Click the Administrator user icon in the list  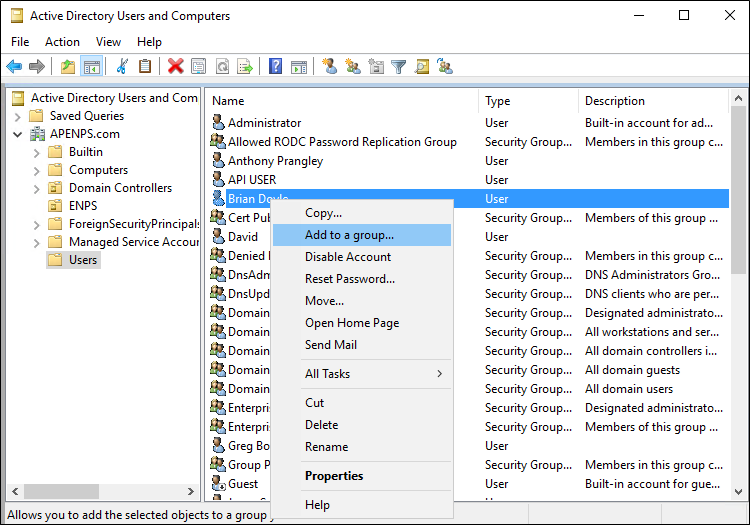[x=218, y=122]
